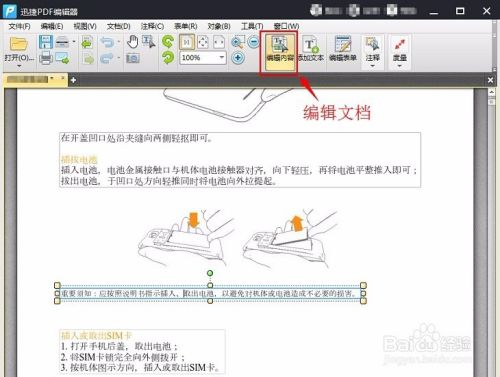Open the 文档(D) menu
The height and width of the screenshot is (377, 500).
click(x=118, y=26)
